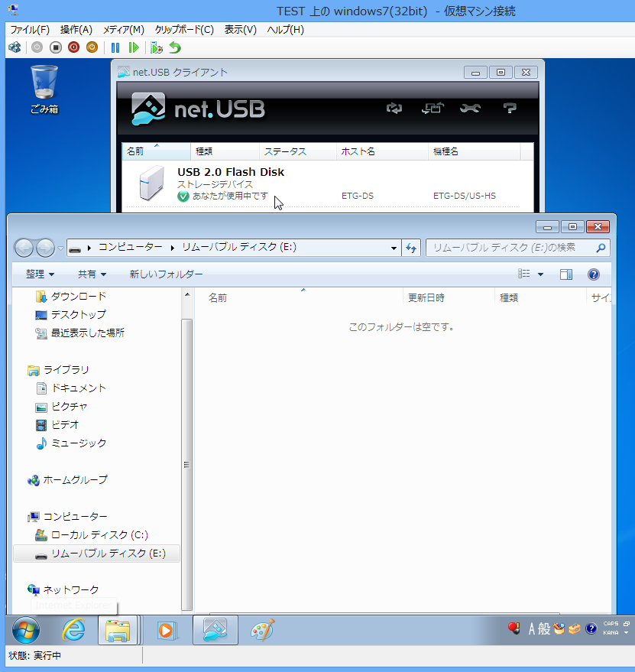Open Paint from taskbar
Screen dimensions: 635x672
pos(262,630)
